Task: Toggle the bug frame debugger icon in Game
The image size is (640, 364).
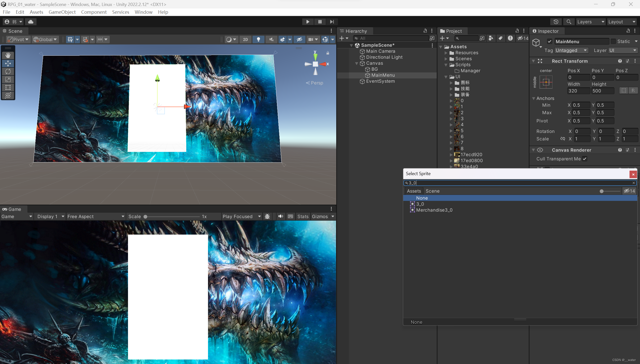Action: [267, 216]
